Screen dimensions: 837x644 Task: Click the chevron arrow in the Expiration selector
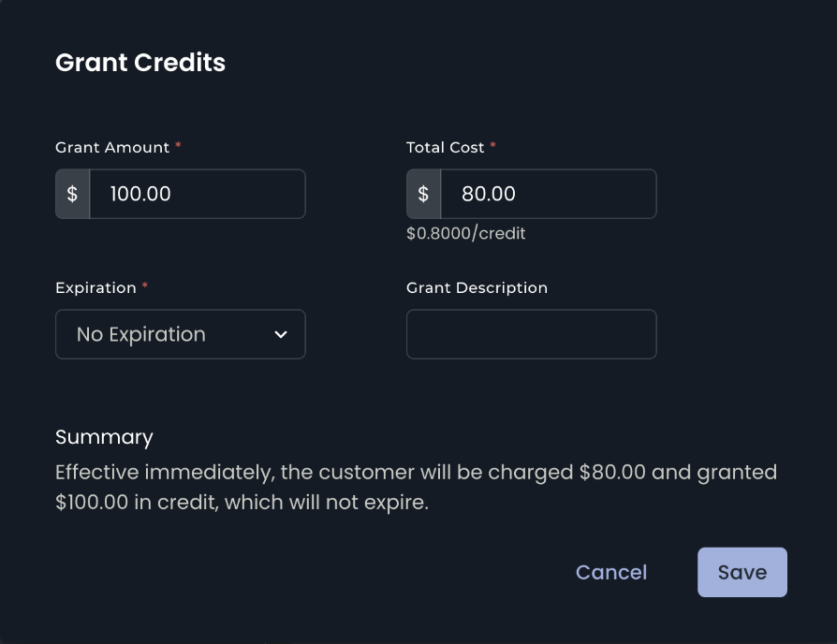[280, 335]
